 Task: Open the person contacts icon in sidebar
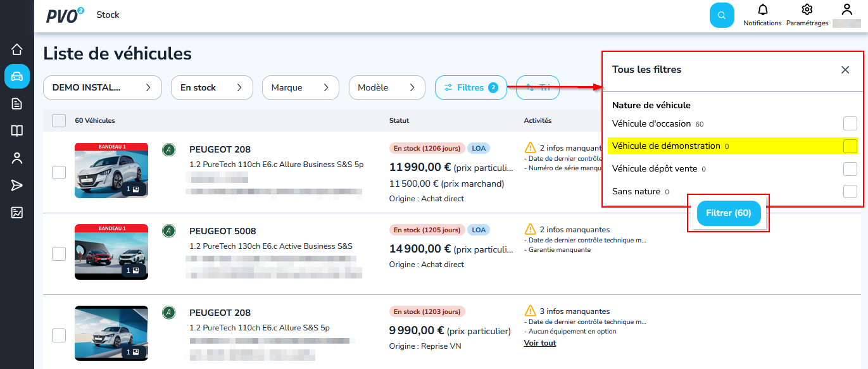(x=17, y=158)
